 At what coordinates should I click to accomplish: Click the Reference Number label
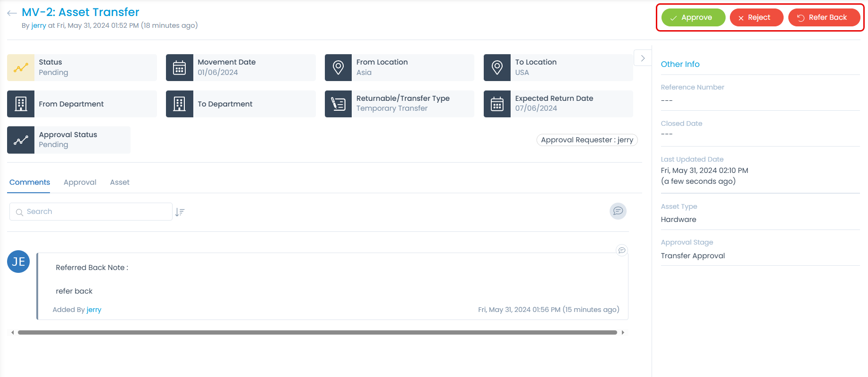[692, 87]
